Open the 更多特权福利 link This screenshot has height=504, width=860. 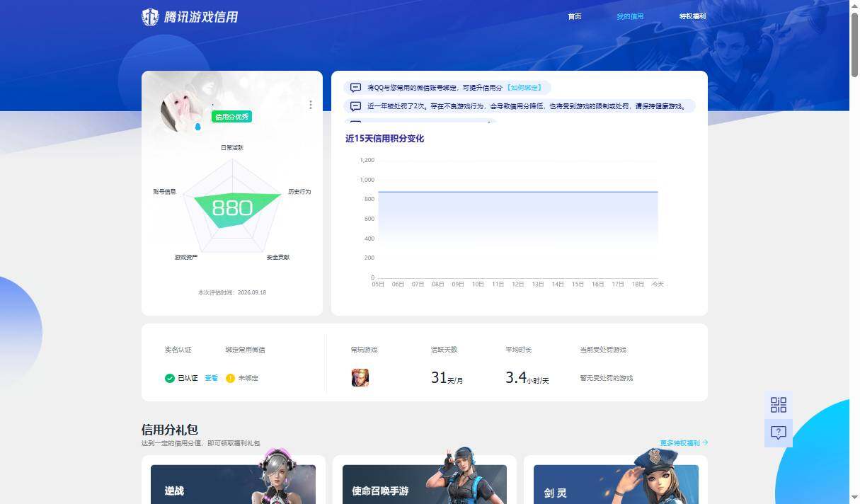684,443
